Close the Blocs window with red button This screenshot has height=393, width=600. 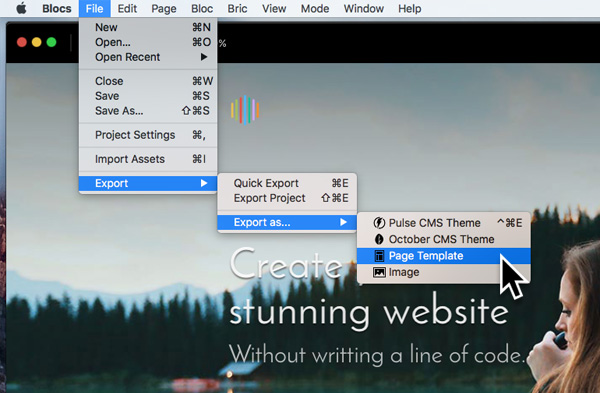click(x=22, y=42)
